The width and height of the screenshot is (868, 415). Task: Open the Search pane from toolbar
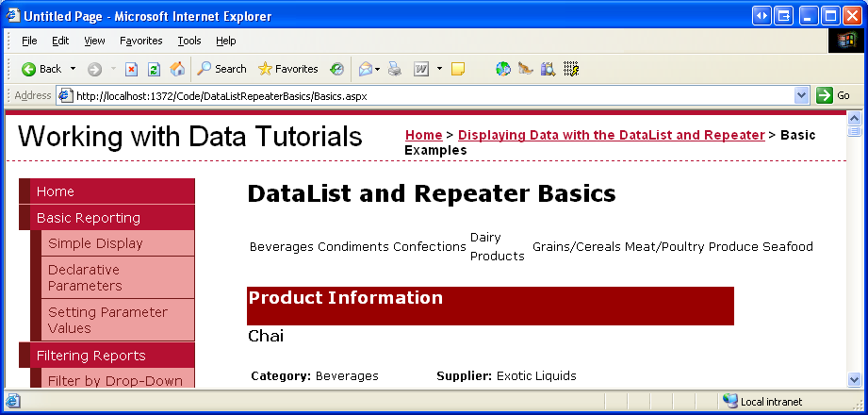pyautogui.click(x=221, y=69)
